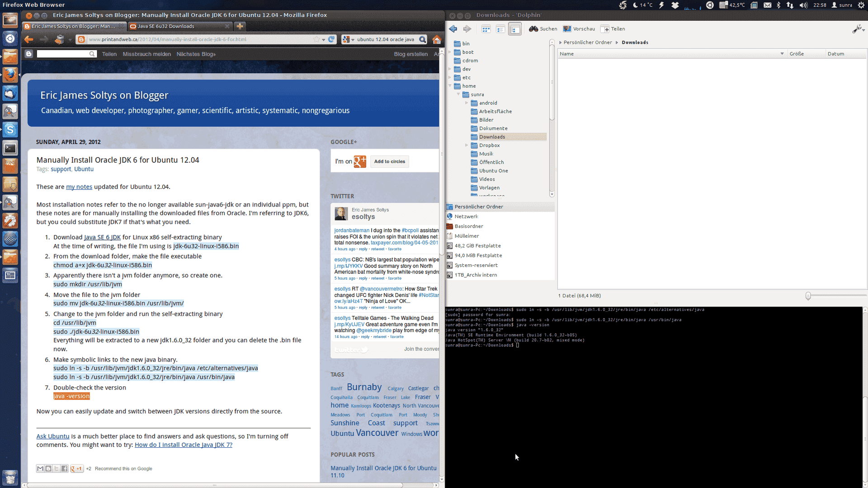Viewport: 868px width, 488px height.
Task: Expand the Dropbox folder in tree
Action: click(x=467, y=145)
